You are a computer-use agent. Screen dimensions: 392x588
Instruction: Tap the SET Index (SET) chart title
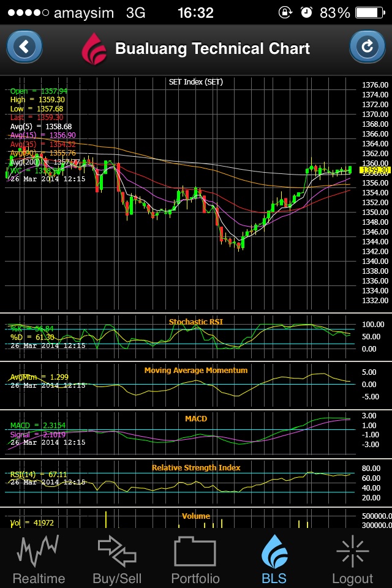[x=196, y=81]
